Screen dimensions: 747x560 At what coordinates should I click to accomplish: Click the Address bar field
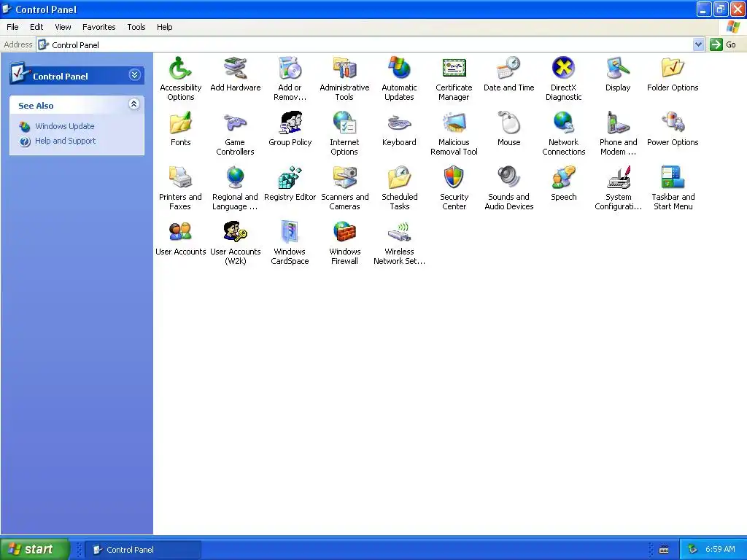[365, 44]
